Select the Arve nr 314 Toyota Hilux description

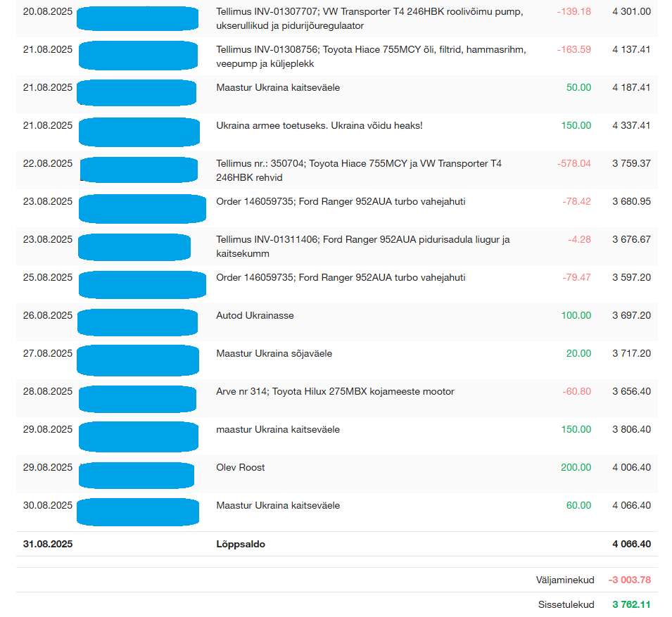pos(335,392)
